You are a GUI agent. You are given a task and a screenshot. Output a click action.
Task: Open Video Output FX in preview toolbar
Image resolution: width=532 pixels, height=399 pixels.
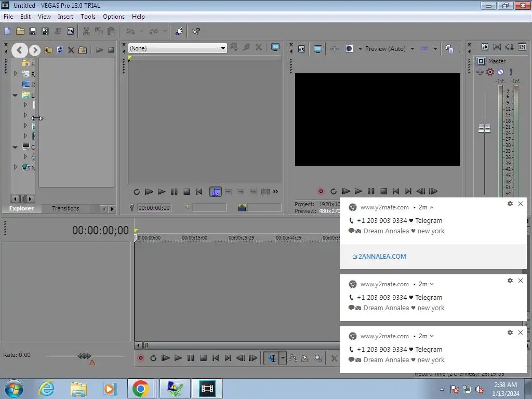tap(334, 49)
